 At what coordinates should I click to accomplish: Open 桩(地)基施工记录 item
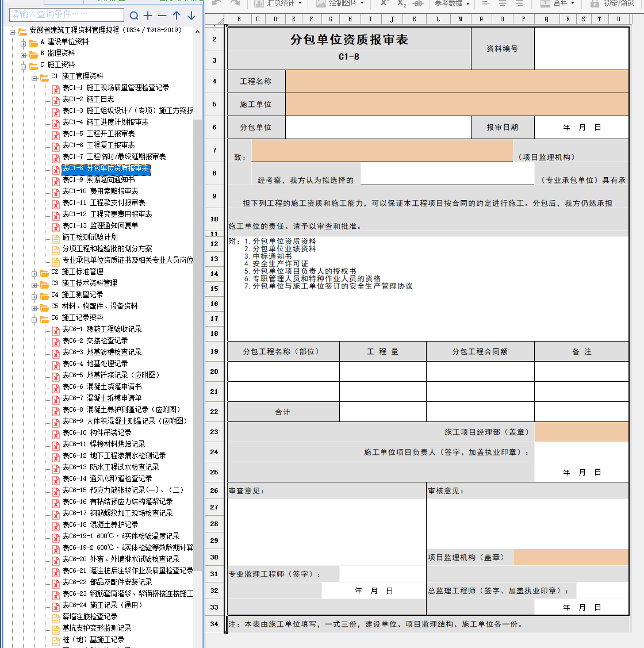93,639
